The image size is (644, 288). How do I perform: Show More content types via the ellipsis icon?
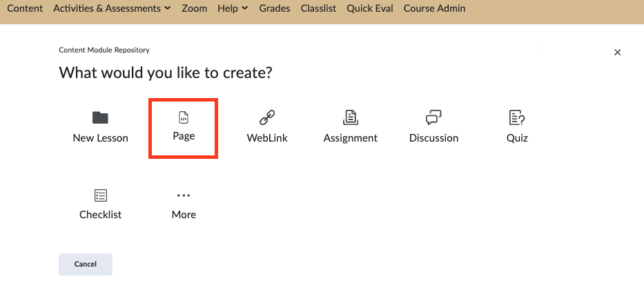point(184,195)
